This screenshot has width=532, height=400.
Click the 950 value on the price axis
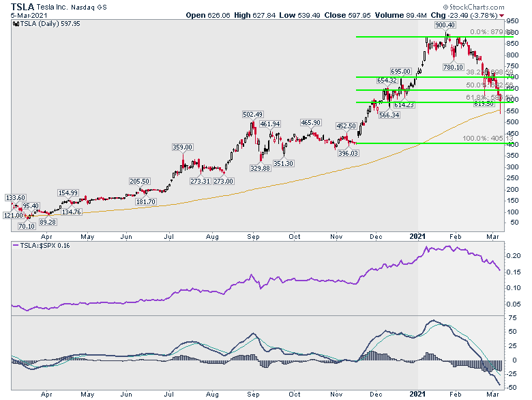[x=512, y=21]
